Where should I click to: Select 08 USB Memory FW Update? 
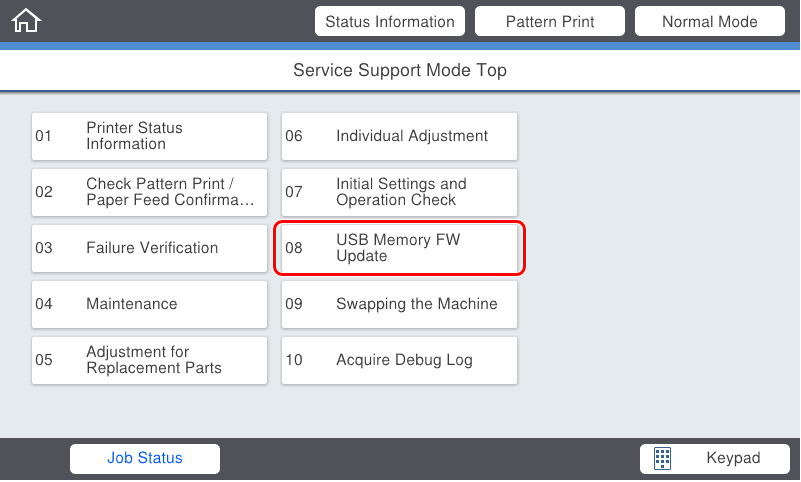pyautogui.click(x=399, y=248)
